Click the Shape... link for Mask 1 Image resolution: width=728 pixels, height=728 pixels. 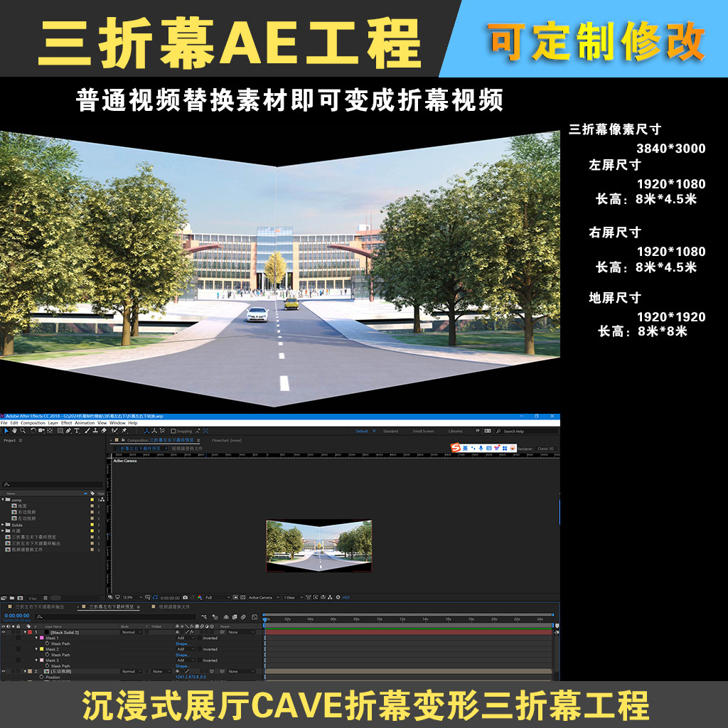[x=183, y=644]
